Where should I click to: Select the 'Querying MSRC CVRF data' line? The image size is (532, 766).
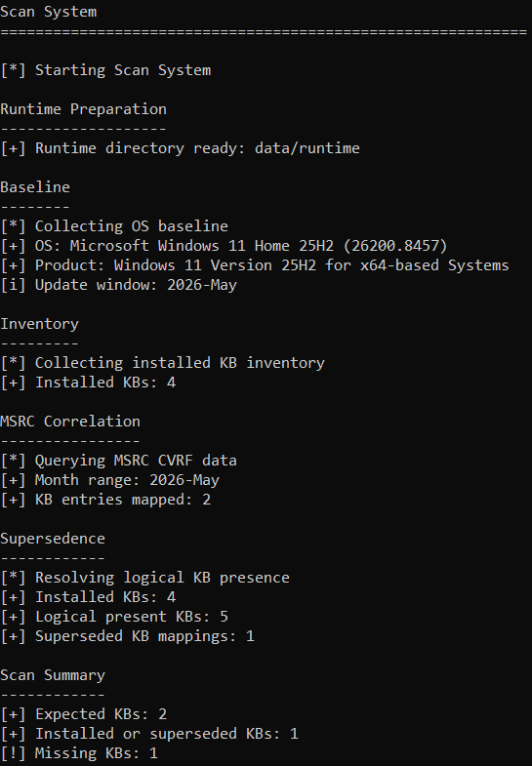119,461
